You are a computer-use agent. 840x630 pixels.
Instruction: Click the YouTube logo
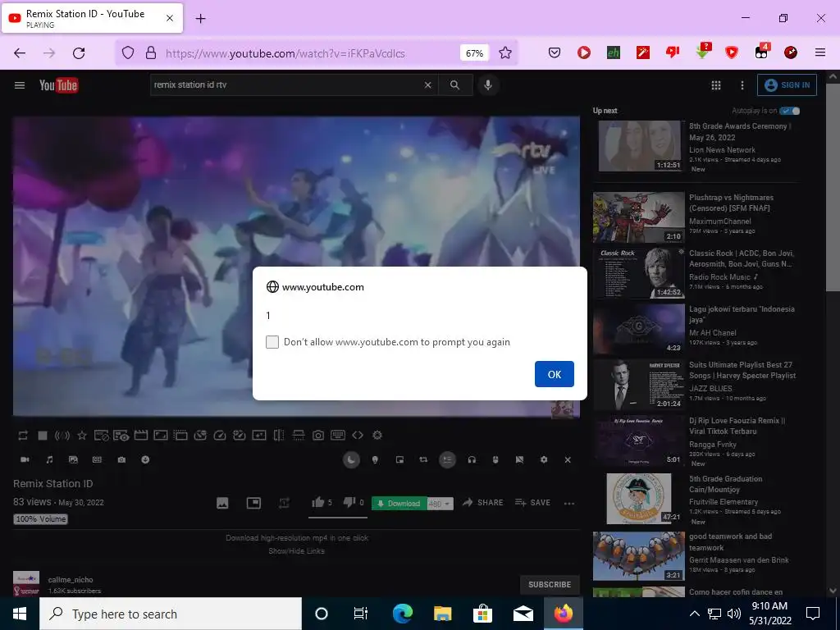pyautogui.click(x=58, y=85)
